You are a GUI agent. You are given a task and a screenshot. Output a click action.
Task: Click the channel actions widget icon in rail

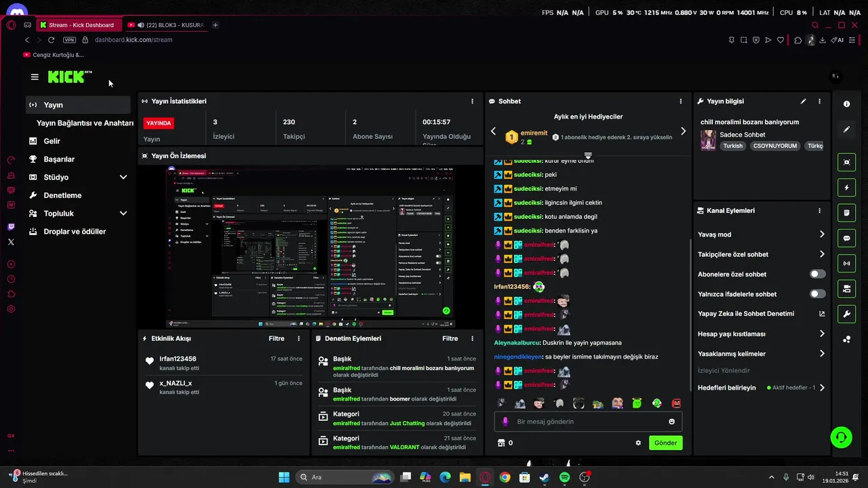[x=846, y=289]
